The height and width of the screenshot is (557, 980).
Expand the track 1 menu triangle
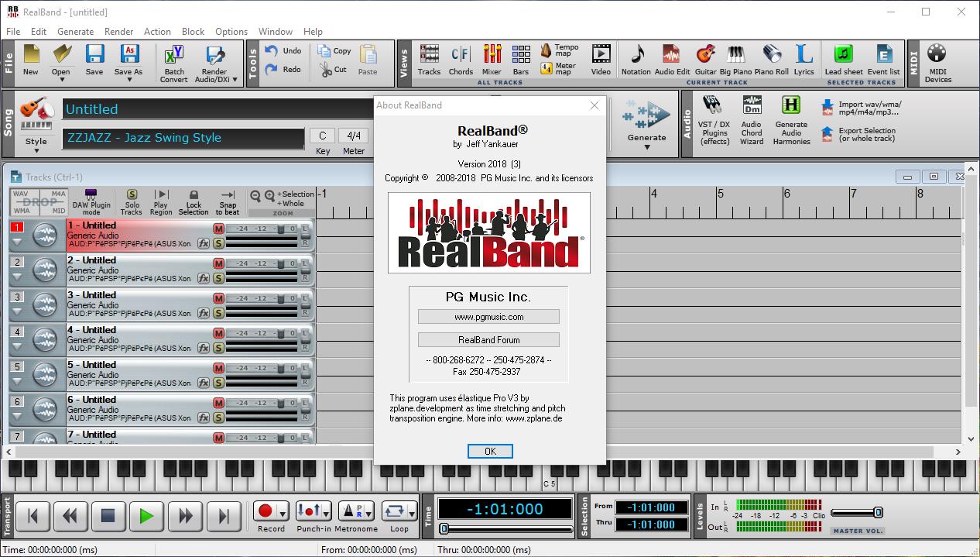(17, 242)
